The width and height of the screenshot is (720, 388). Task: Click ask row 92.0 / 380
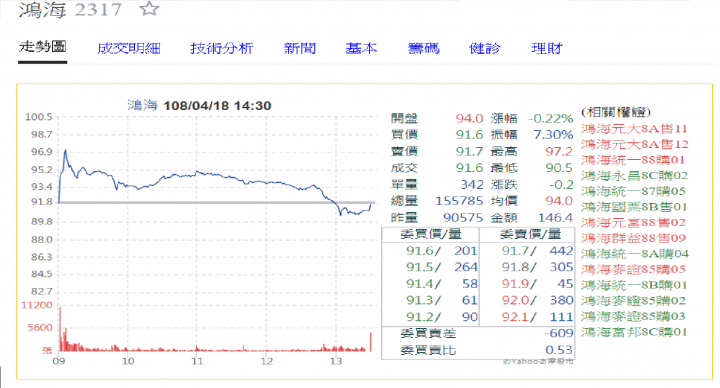(x=537, y=300)
